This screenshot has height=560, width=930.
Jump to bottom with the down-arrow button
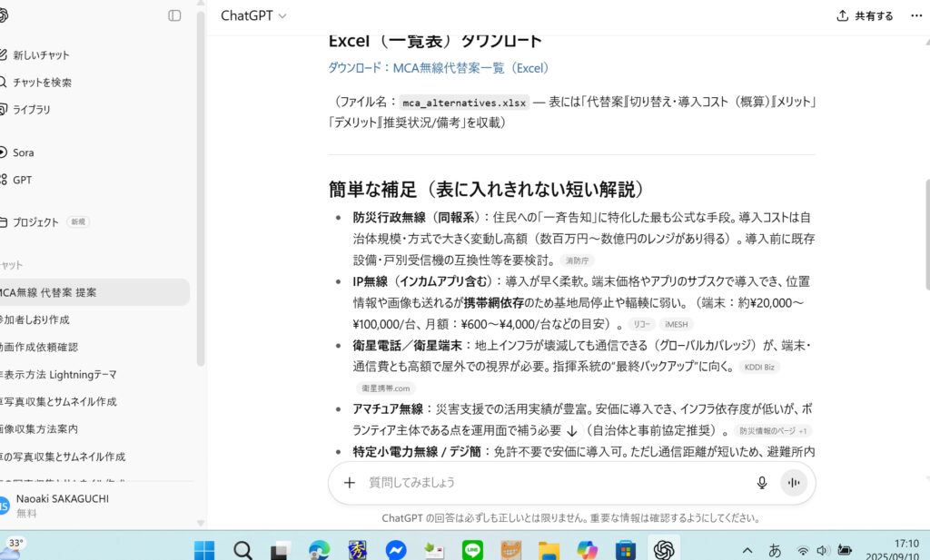pyautogui.click(x=572, y=430)
